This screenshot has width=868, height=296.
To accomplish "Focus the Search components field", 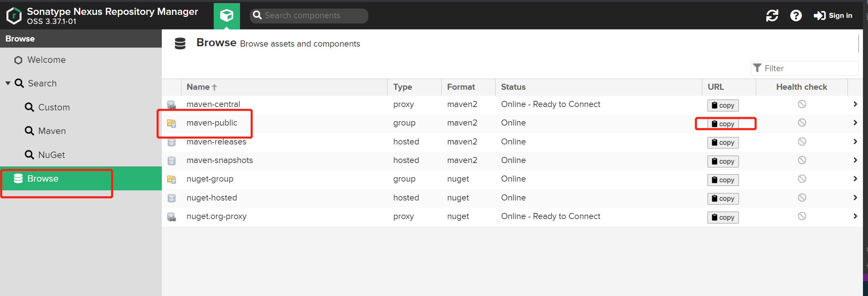I will [x=309, y=16].
